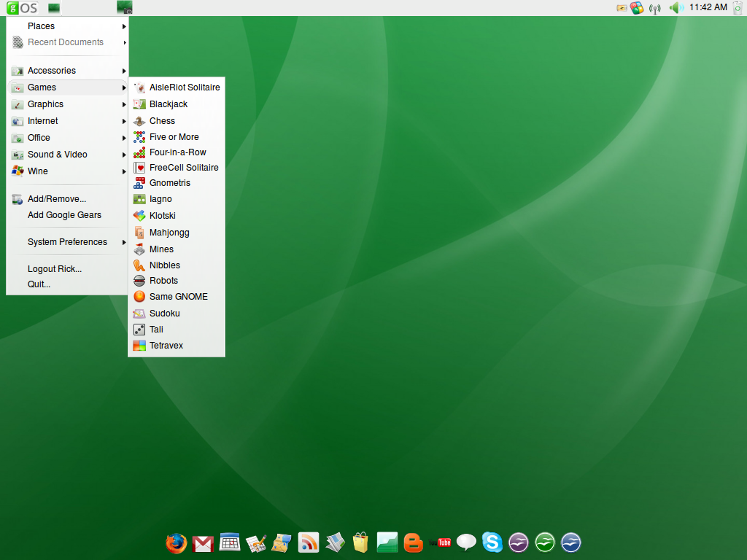Open Chess from Games submenu
This screenshot has width=747, height=560.
[x=177, y=121]
